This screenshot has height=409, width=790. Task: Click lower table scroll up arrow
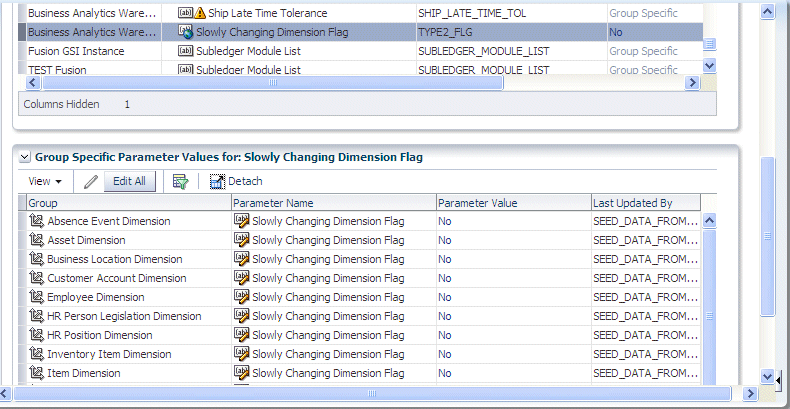pos(709,220)
